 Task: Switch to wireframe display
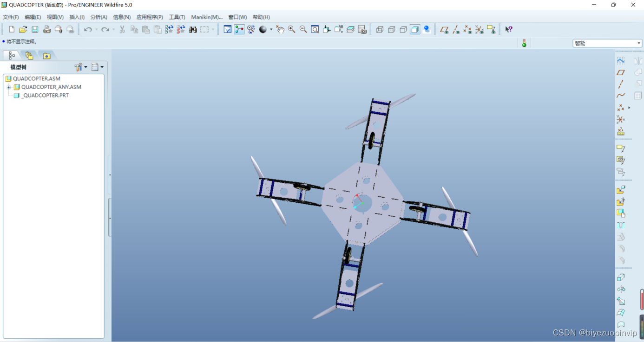point(380,29)
